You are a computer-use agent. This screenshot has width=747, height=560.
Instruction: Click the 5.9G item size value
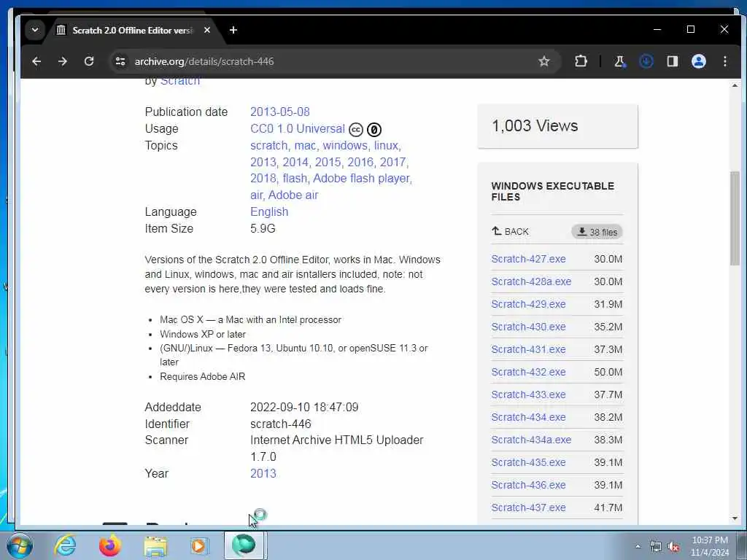coord(263,228)
